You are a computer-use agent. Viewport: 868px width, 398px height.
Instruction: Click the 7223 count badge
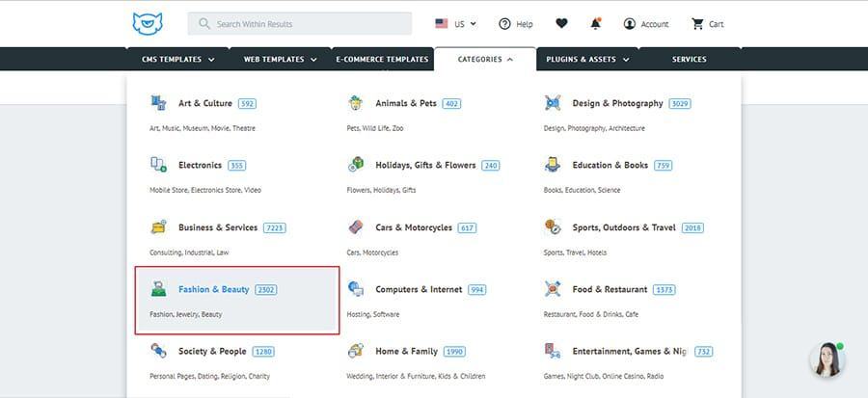click(275, 227)
